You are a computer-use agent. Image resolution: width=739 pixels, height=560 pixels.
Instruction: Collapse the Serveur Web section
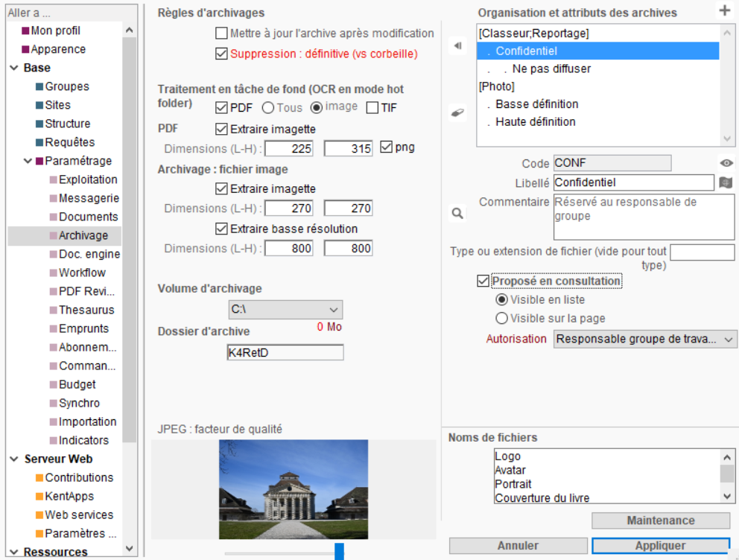coord(14,459)
